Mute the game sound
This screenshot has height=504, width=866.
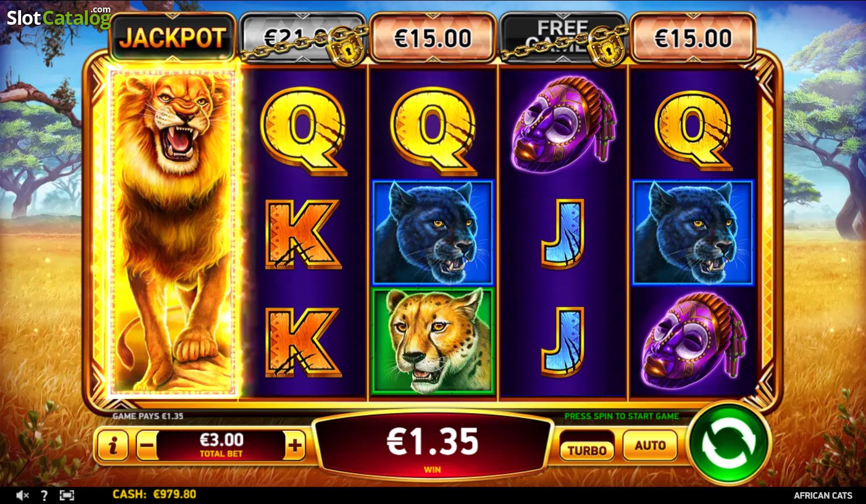[x=22, y=495]
